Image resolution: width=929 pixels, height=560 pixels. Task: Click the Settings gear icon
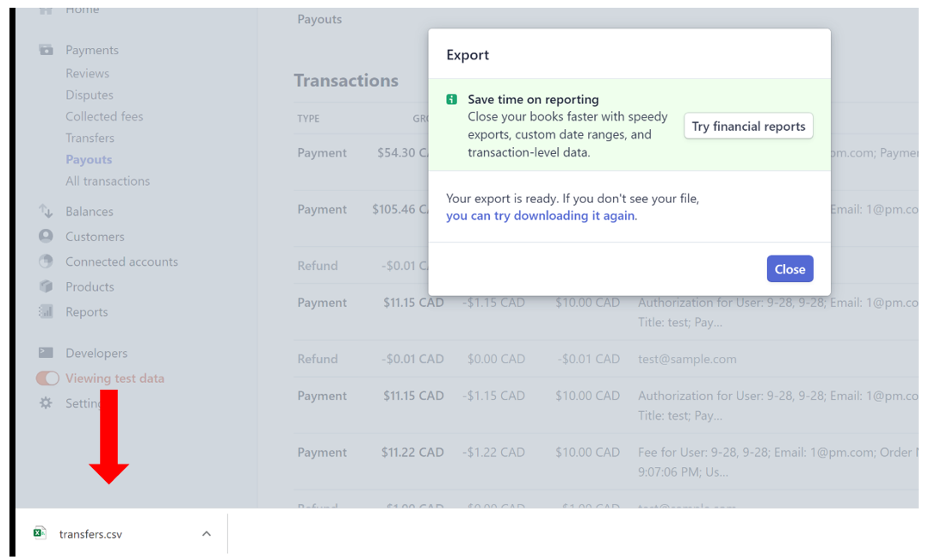(x=46, y=403)
